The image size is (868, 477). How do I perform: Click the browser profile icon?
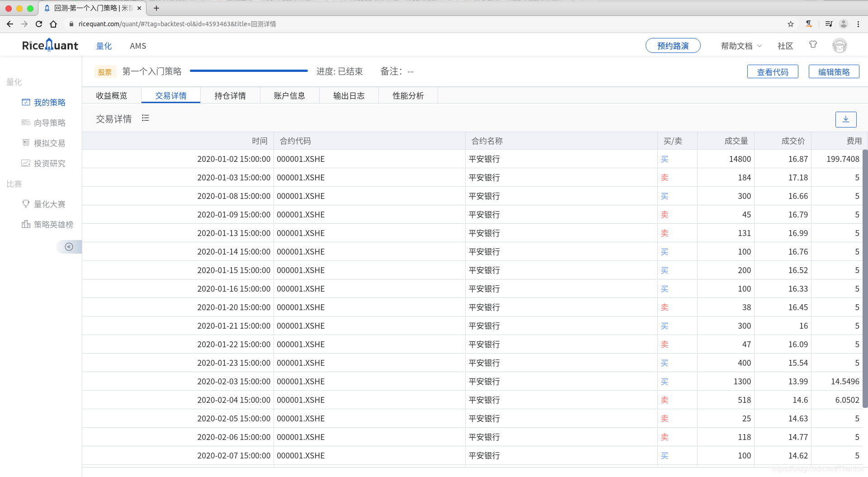(843, 24)
